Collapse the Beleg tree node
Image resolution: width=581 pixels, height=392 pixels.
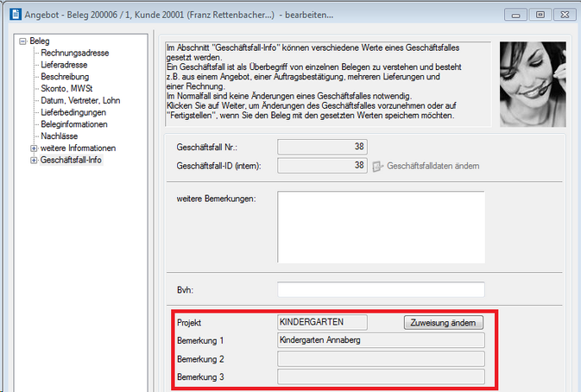pyautogui.click(x=22, y=41)
